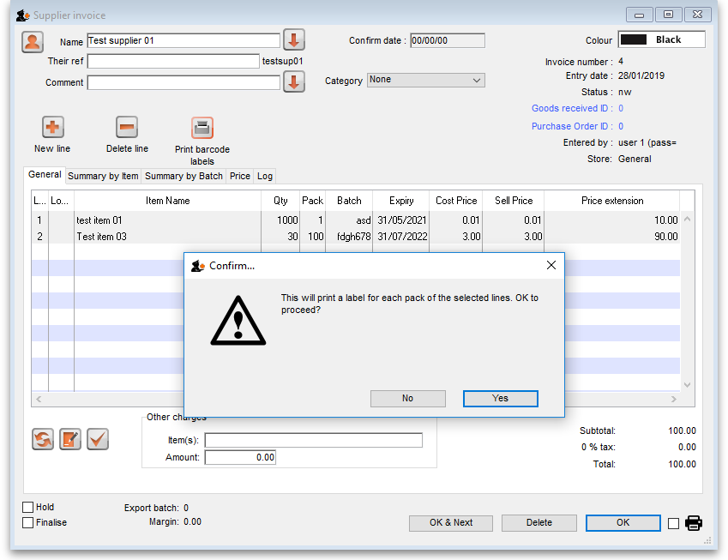Click the orange refresh arrows icon
Screen dimensions: 728x560
(43, 439)
